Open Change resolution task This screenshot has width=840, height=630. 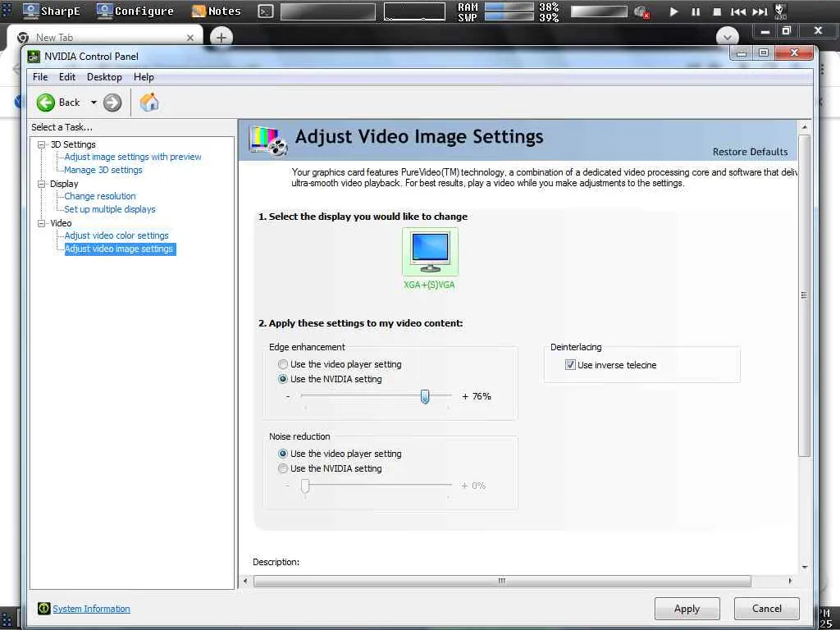[100, 196]
